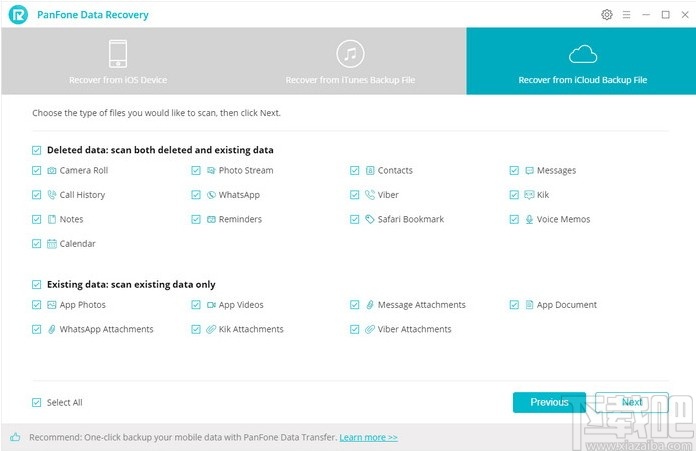Open the title bar hamburger menu

tap(628, 14)
